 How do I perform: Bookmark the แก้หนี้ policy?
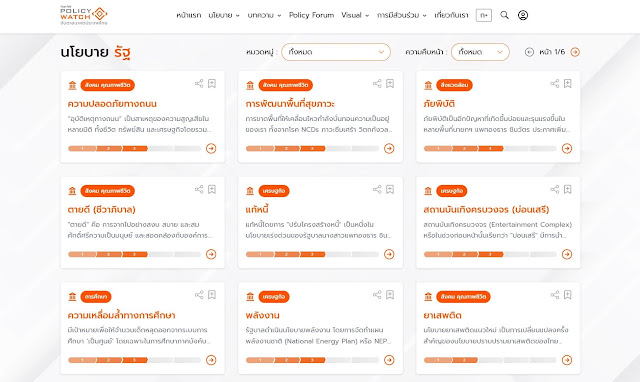390,189
